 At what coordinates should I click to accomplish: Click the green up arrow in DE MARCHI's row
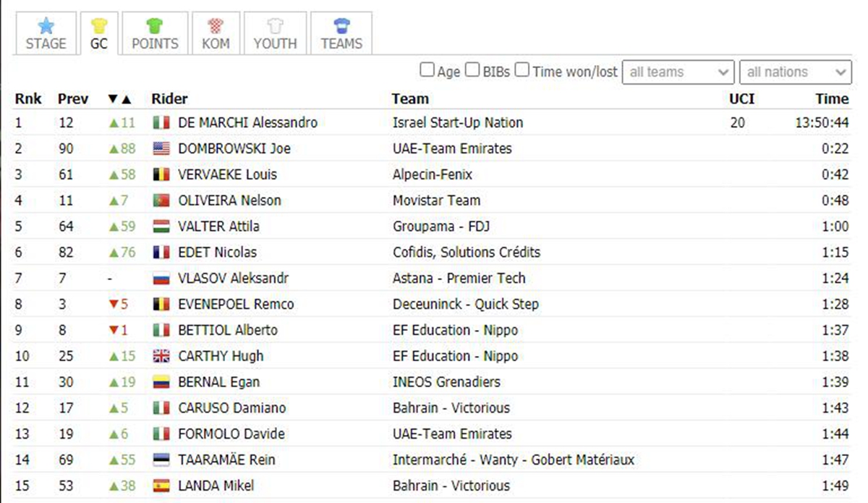point(113,123)
